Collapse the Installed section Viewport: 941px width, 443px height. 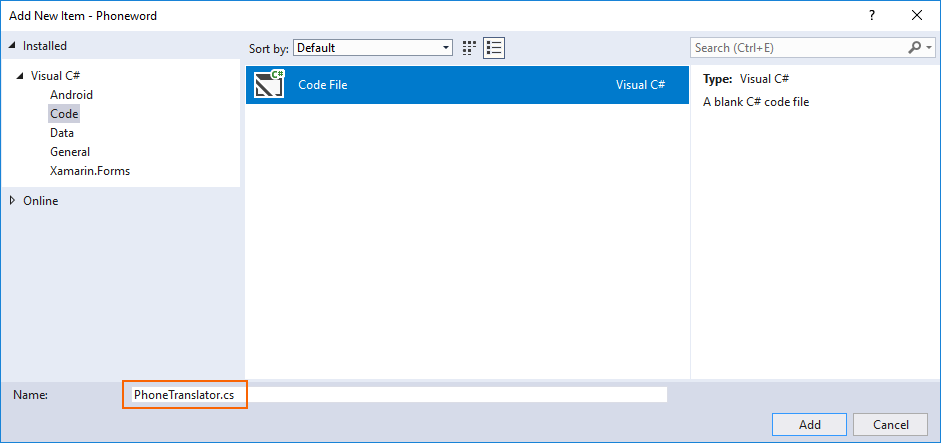11,46
